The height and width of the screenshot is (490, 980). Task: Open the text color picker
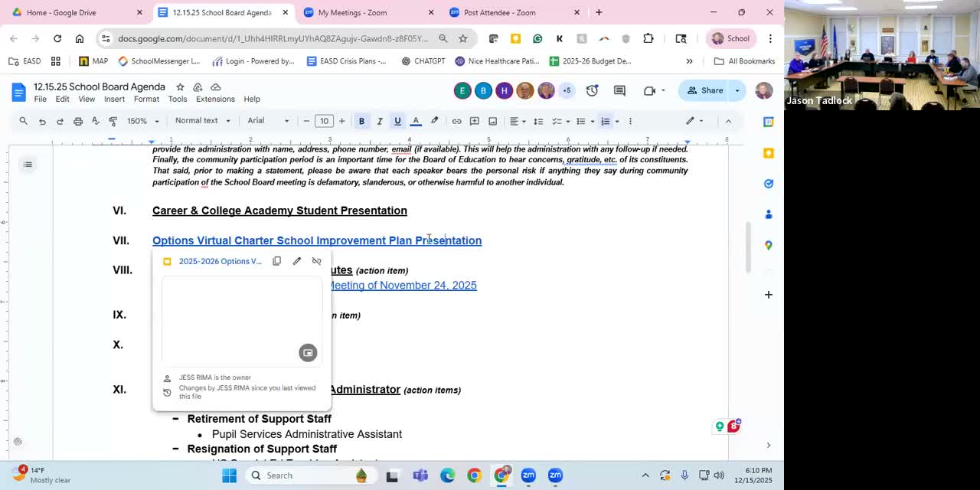pos(416,121)
